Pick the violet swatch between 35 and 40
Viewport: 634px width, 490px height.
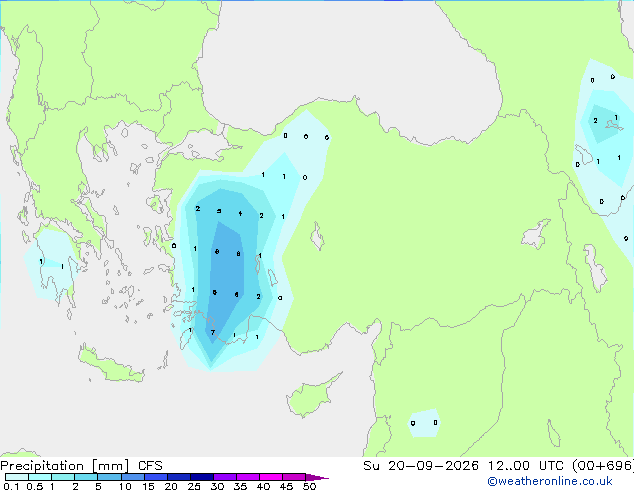click(248, 477)
